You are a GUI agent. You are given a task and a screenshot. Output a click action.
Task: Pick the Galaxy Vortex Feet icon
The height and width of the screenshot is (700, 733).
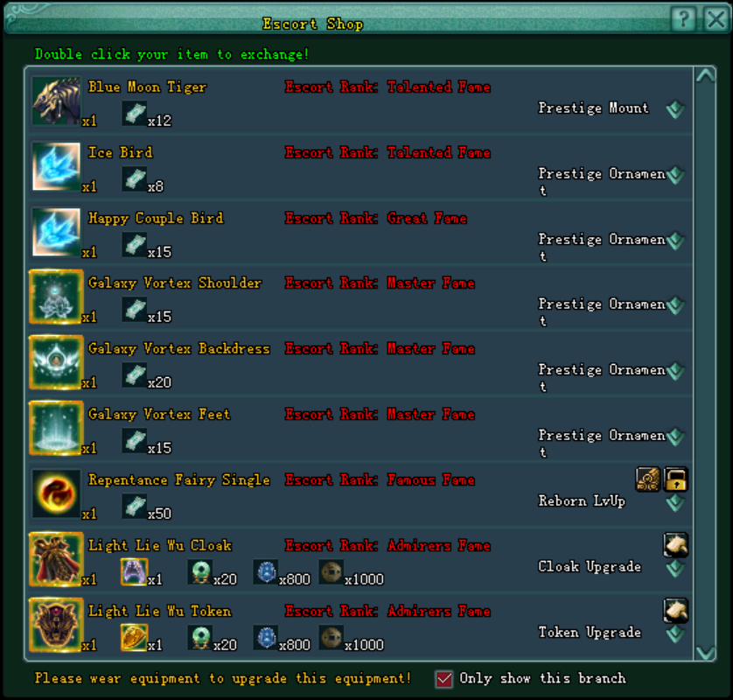(56, 428)
